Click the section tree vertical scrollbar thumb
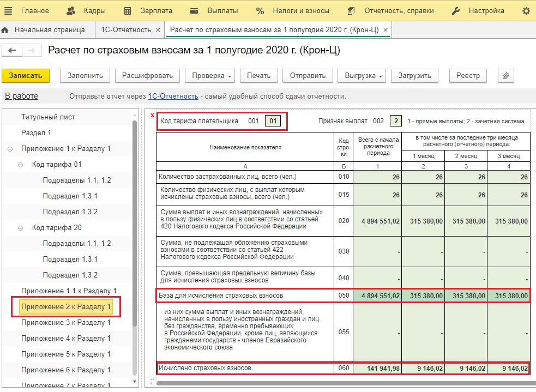This screenshot has height=392, width=536. click(x=135, y=224)
